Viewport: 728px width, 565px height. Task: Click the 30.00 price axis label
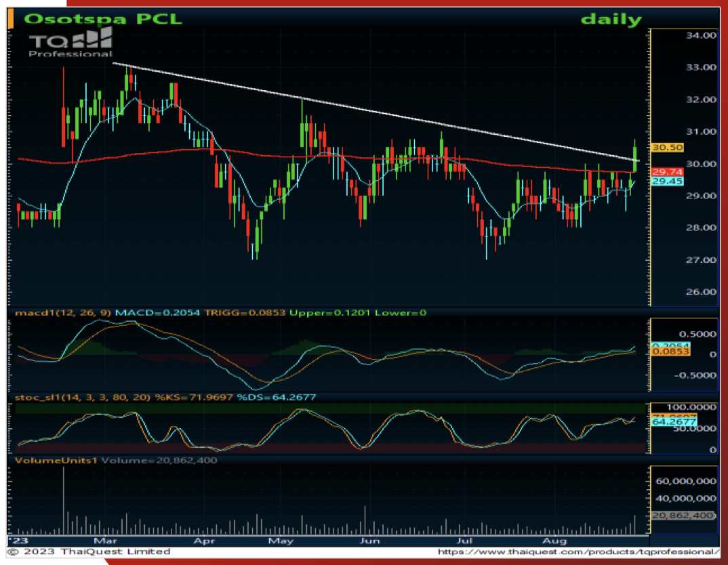pyautogui.click(x=701, y=164)
